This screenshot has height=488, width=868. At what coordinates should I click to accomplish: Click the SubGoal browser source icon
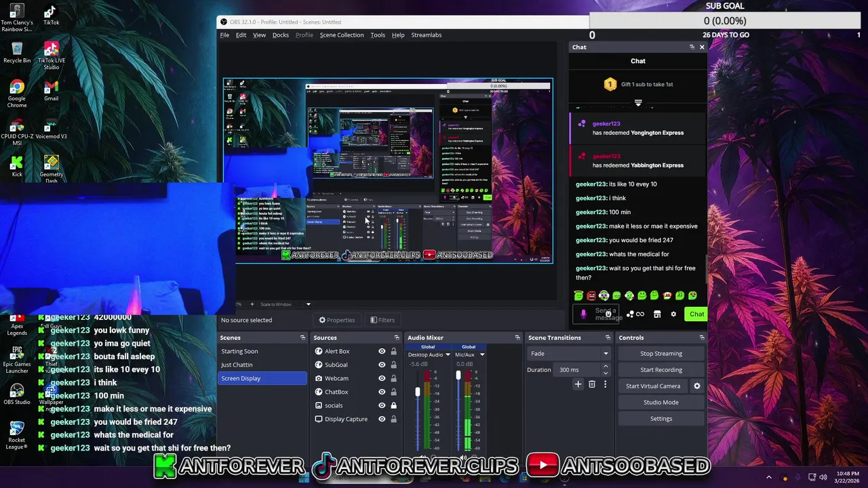tap(319, 365)
